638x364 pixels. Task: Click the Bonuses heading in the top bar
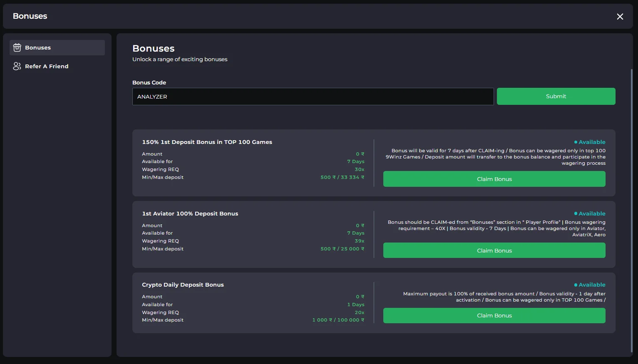click(x=30, y=16)
